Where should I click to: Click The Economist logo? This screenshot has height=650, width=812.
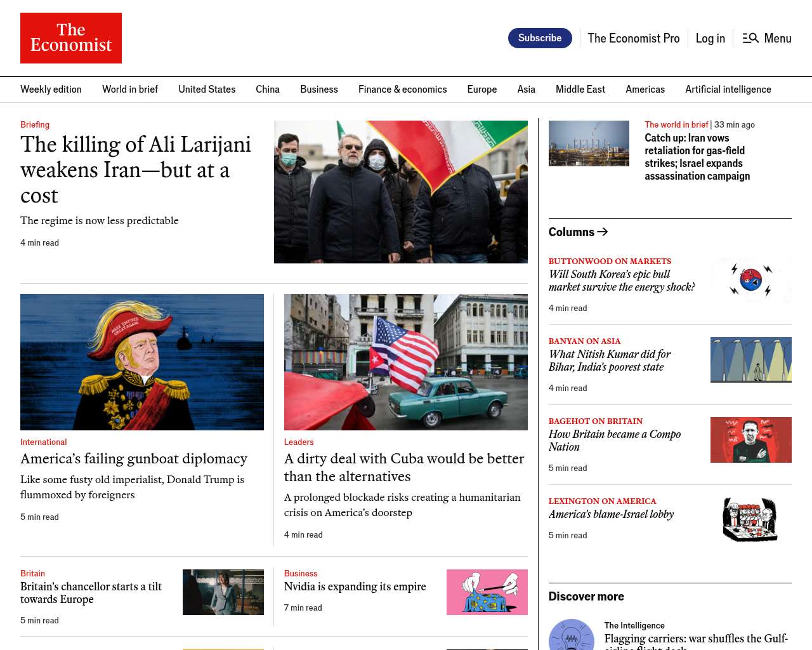click(71, 38)
